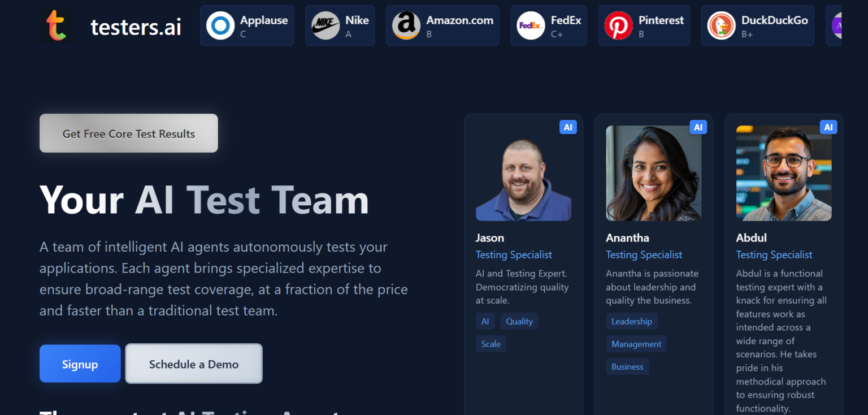Screen dimensions: 868x415
Task: Click the AI badge on Jason's card
Action: coord(568,127)
